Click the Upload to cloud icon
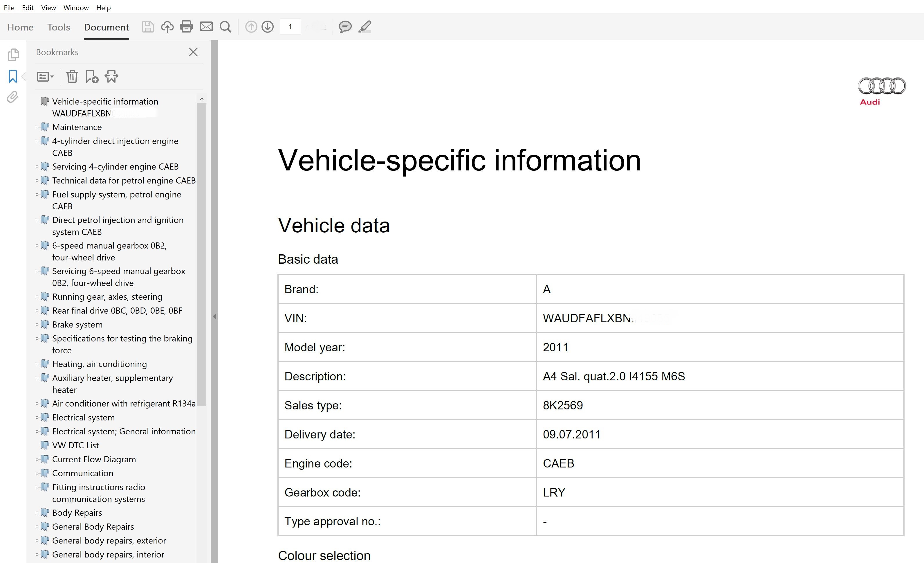Image resolution: width=924 pixels, height=563 pixels. 167,27
